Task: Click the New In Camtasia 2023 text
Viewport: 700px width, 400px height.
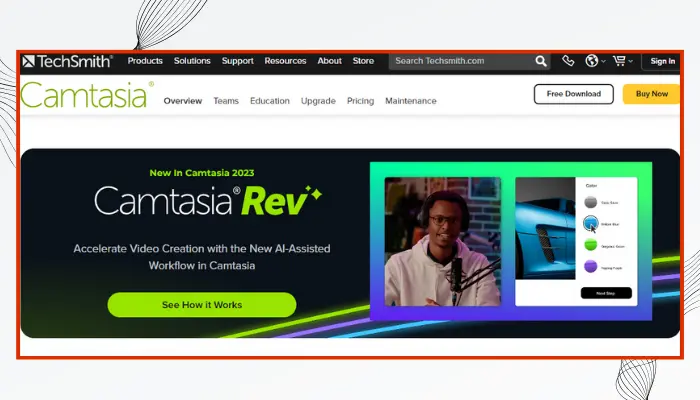Action: (202, 173)
